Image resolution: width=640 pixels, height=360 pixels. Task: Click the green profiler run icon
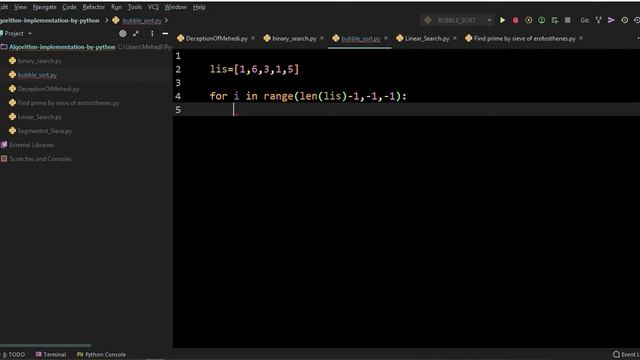tap(542, 20)
